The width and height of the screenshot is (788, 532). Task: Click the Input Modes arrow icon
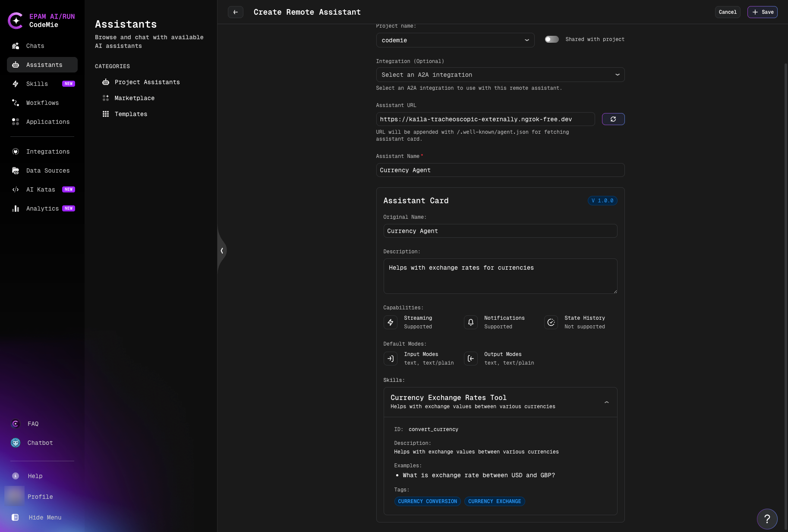tap(390, 359)
